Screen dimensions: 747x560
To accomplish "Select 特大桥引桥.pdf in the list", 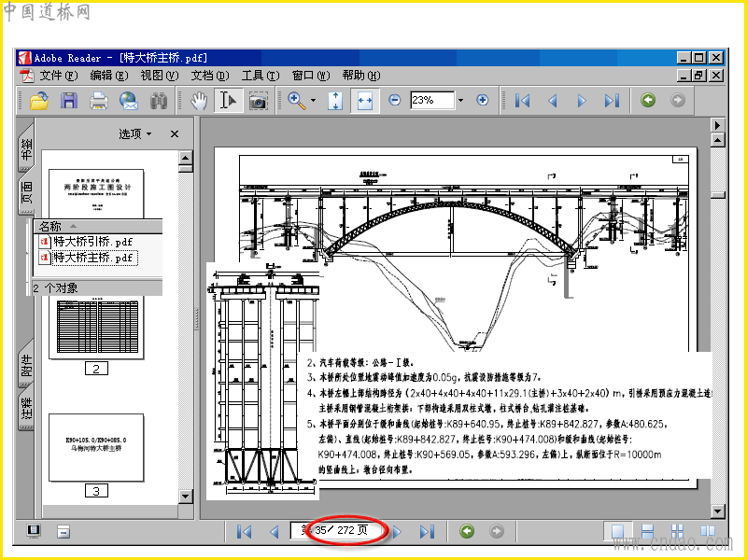I will pos(92,242).
